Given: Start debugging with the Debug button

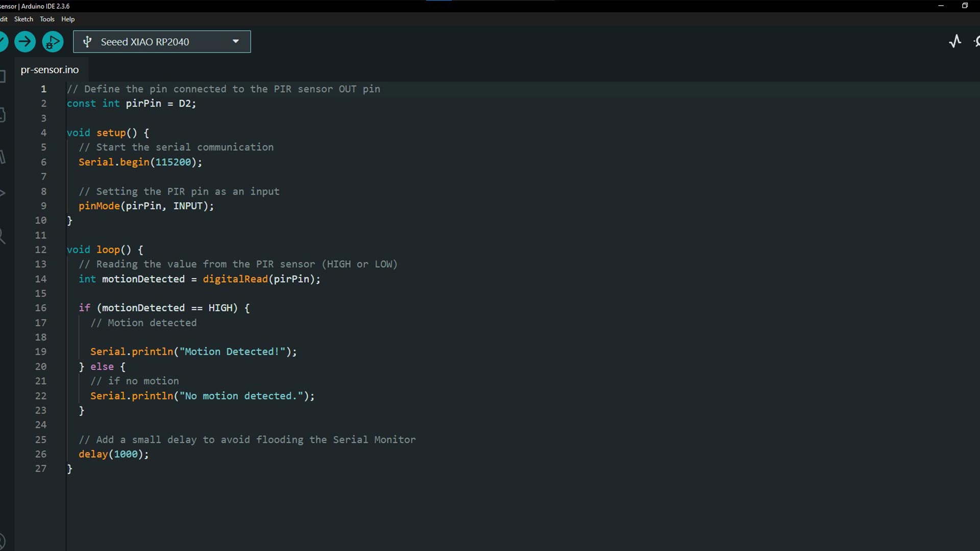Looking at the screenshot, I should coord(53,42).
